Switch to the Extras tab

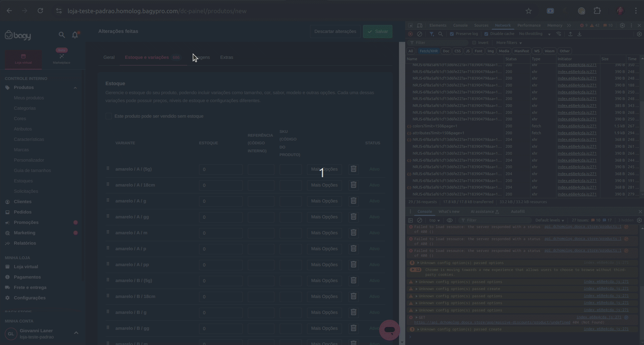pyautogui.click(x=227, y=57)
